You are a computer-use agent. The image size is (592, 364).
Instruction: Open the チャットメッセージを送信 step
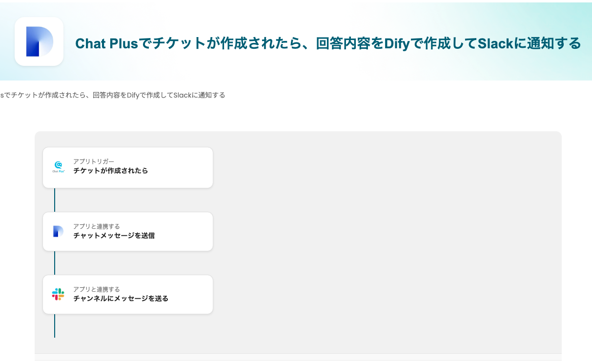114,236
